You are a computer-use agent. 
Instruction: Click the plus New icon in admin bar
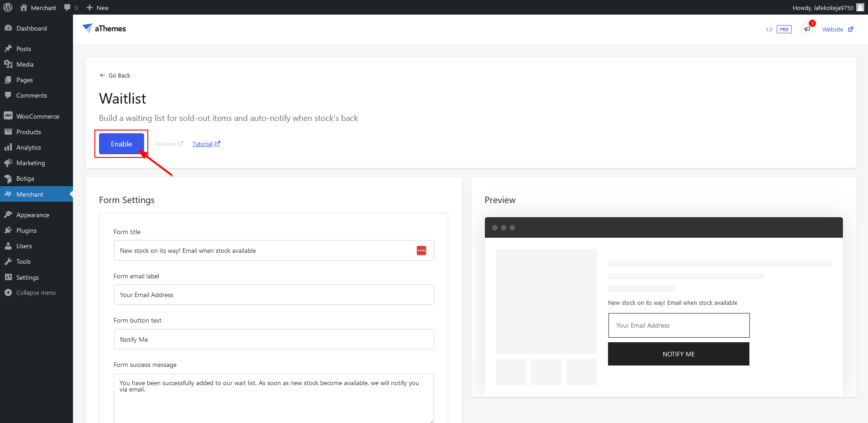coord(89,7)
